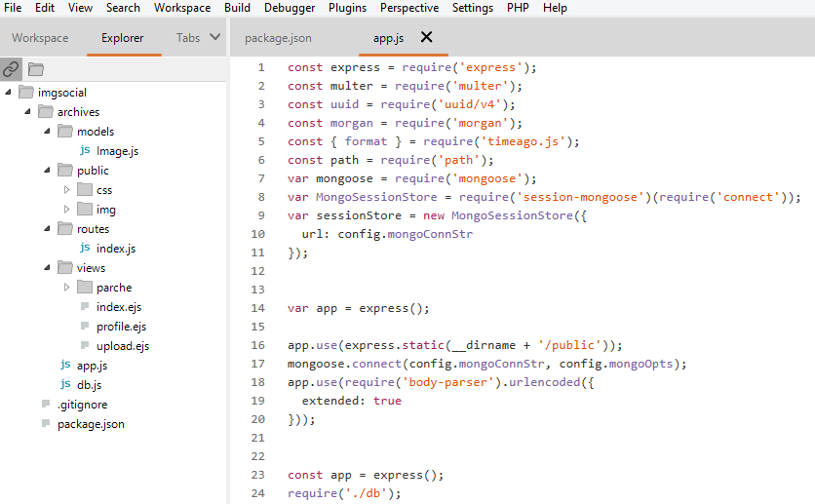
Task: Click the './db' string on line 24
Action: 367,493
